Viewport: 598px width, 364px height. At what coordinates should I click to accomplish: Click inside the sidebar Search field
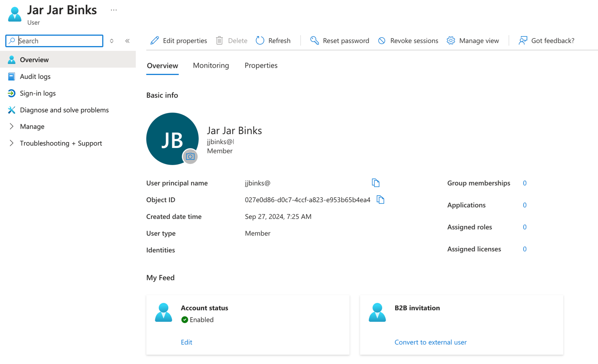[54, 41]
